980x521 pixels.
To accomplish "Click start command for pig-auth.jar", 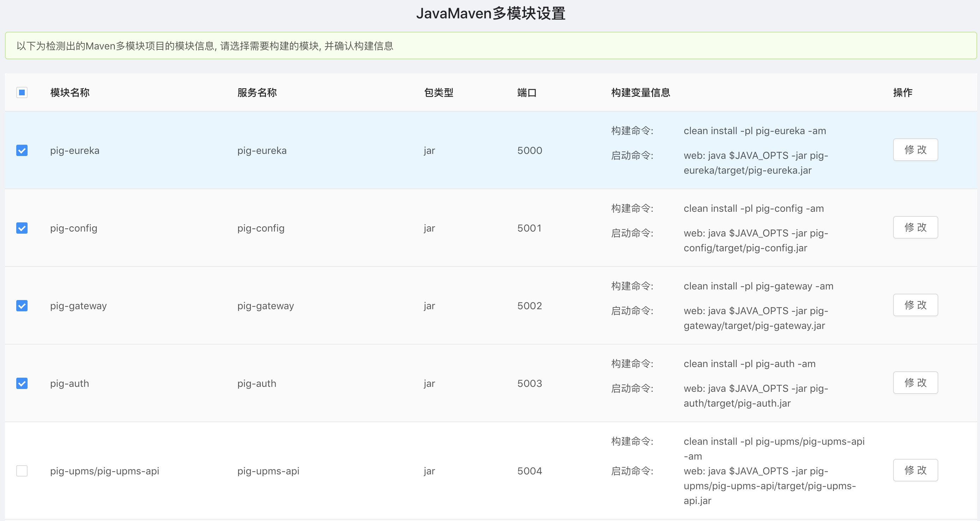I will coord(756,396).
